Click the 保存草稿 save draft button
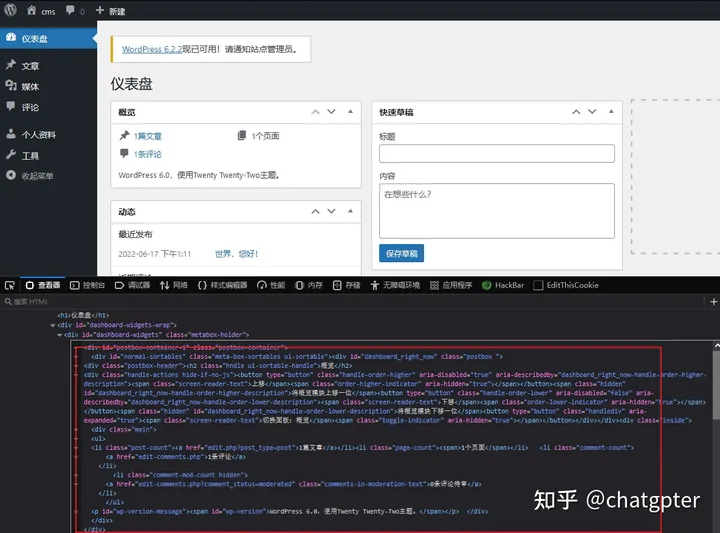 tap(401, 253)
